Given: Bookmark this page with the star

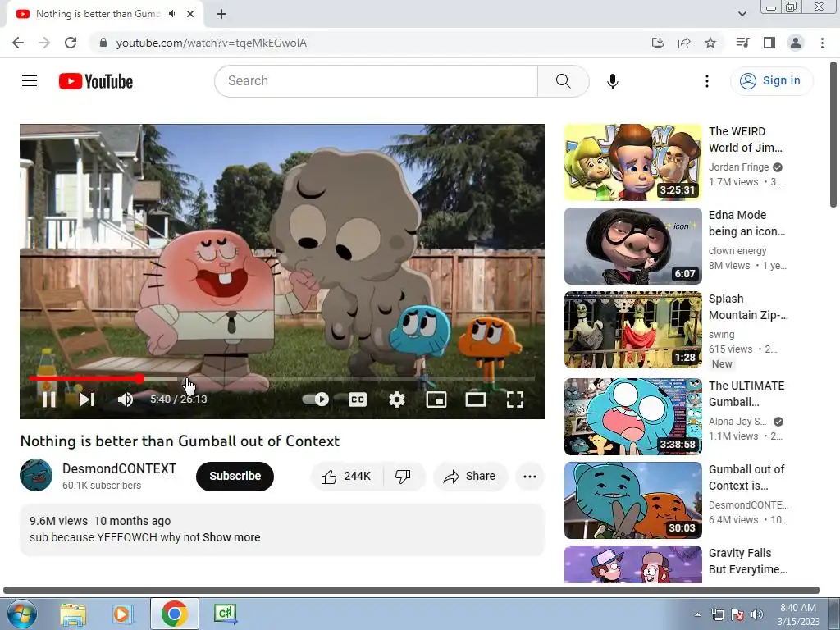Looking at the screenshot, I should coord(710,43).
